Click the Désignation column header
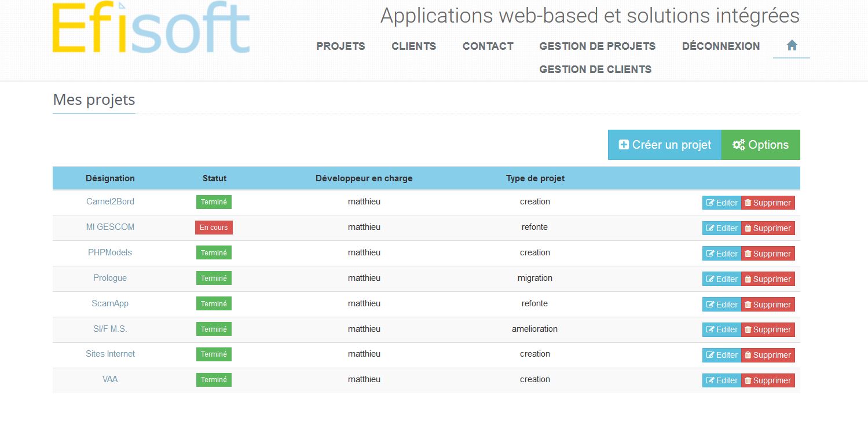868x425 pixels. [x=110, y=178]
